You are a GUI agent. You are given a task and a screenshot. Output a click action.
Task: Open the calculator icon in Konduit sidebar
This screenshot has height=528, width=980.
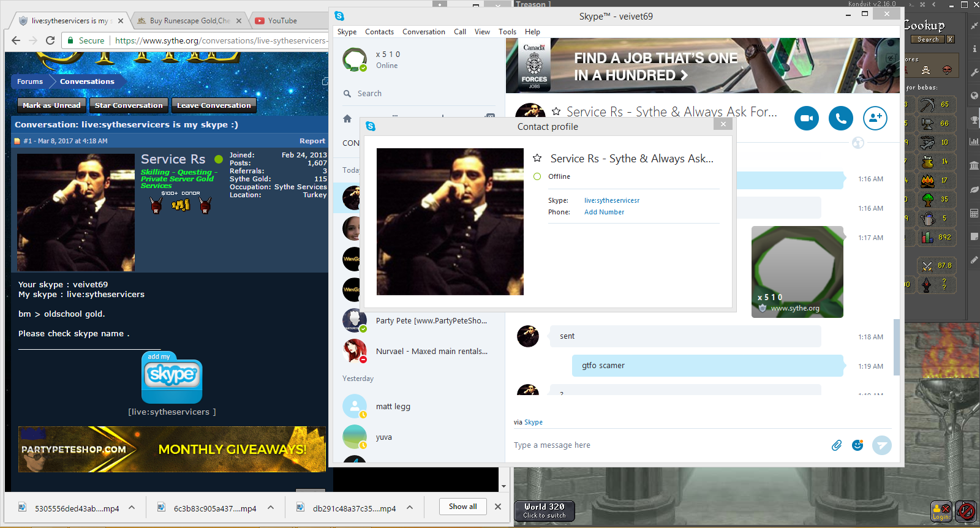pyautogui.click(x=974, y=213)
